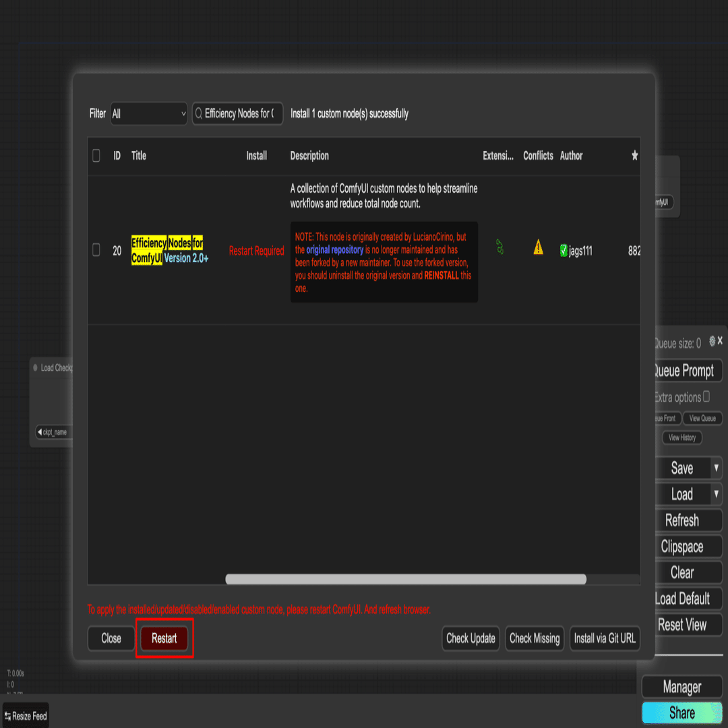This screenshot has width=728, height=728.
Task: Click the search magnifier icon
Action: pyautogui.click(x=199, y=114)
